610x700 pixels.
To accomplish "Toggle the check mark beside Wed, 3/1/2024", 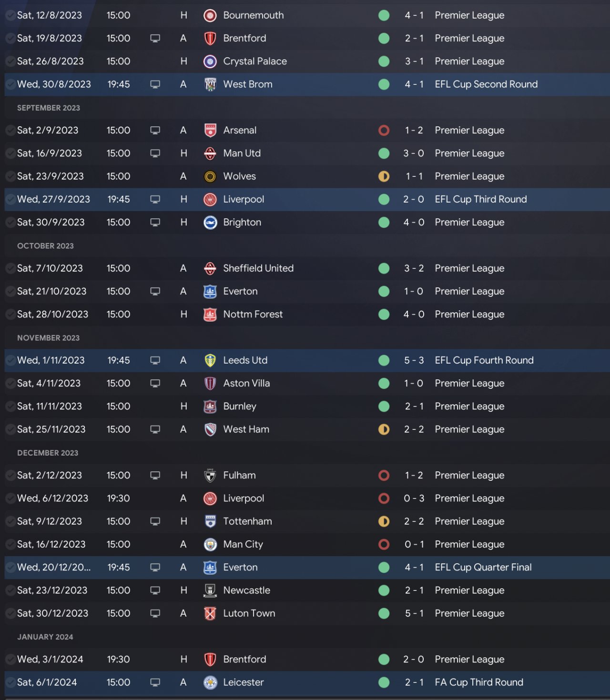I will point(10,659).
